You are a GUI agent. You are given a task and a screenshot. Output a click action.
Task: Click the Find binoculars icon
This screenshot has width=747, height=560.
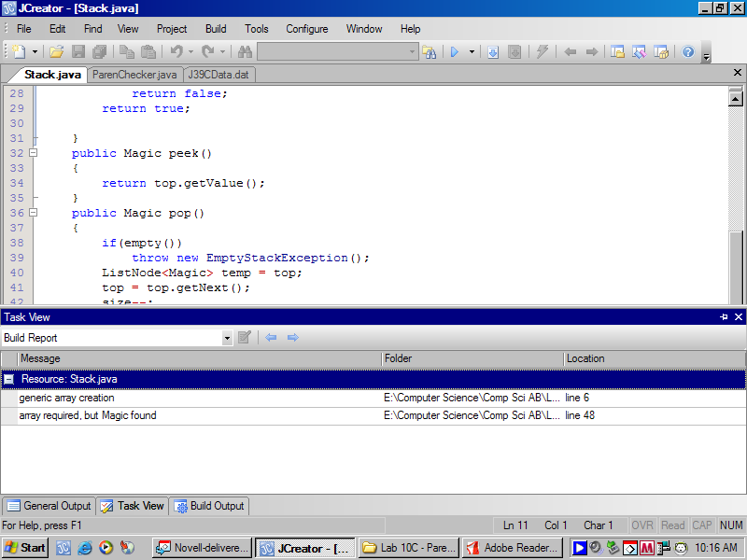pyautogui.click(x=245, y=51)
